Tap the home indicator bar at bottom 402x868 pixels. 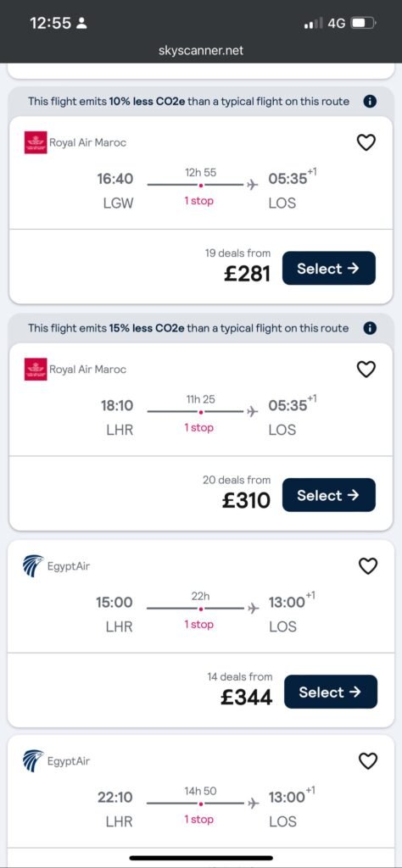201,859
